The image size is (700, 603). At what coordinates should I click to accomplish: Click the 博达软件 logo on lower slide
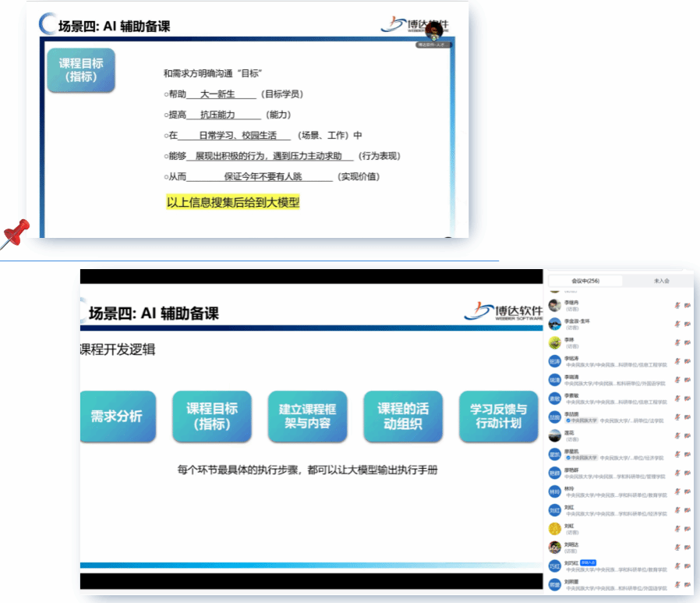point(503,311)
